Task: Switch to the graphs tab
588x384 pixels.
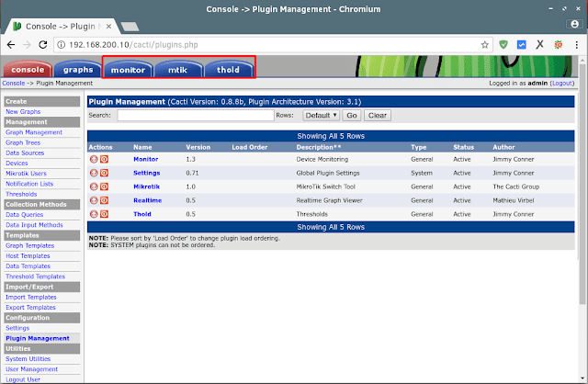Action: (78, 70)
